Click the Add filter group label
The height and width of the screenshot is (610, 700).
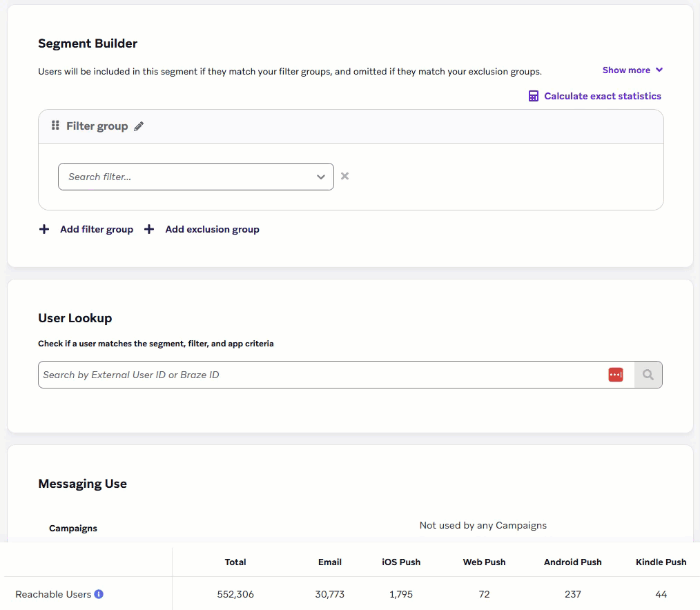point(97,229)
